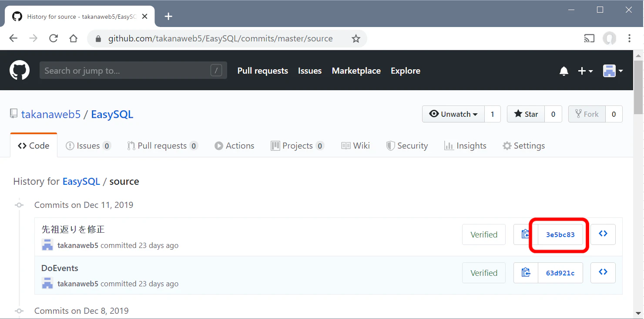Go to the Actions tab

point(234,146)
